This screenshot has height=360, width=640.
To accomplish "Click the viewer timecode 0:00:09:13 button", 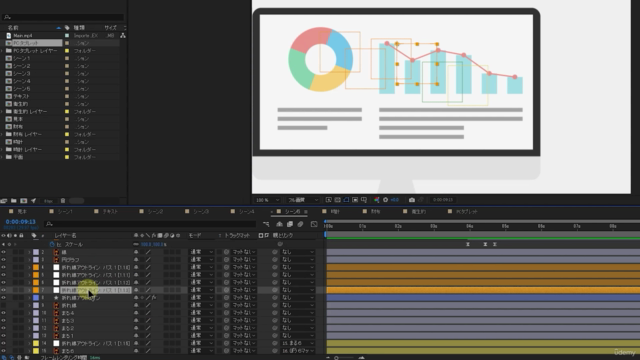I will [443, 200].
